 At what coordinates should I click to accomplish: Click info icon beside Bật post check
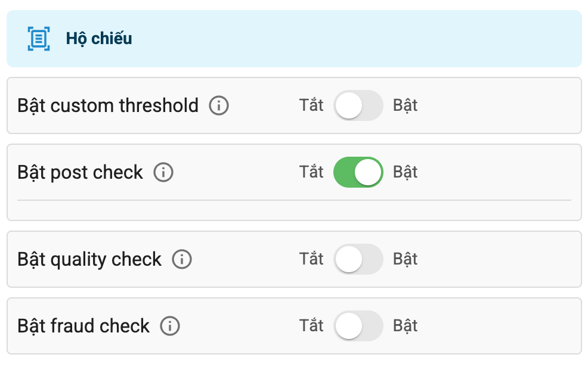click(163, 173)
